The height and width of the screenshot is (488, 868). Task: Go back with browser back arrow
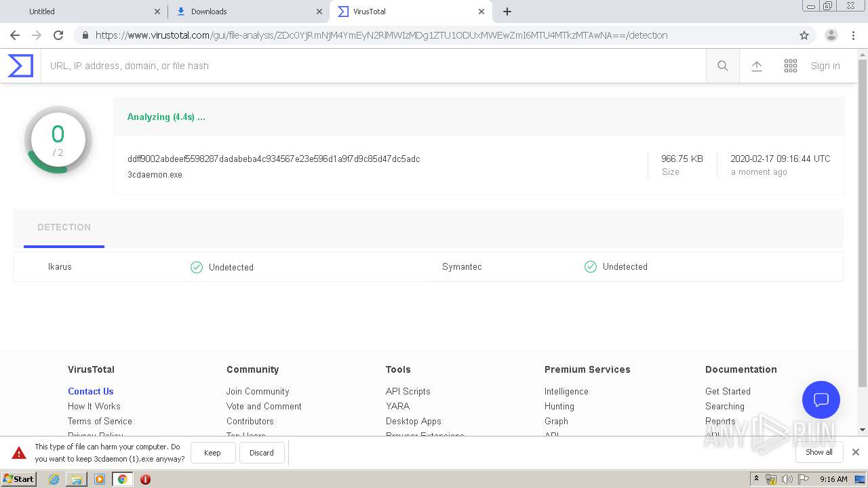tap(15, 35)
